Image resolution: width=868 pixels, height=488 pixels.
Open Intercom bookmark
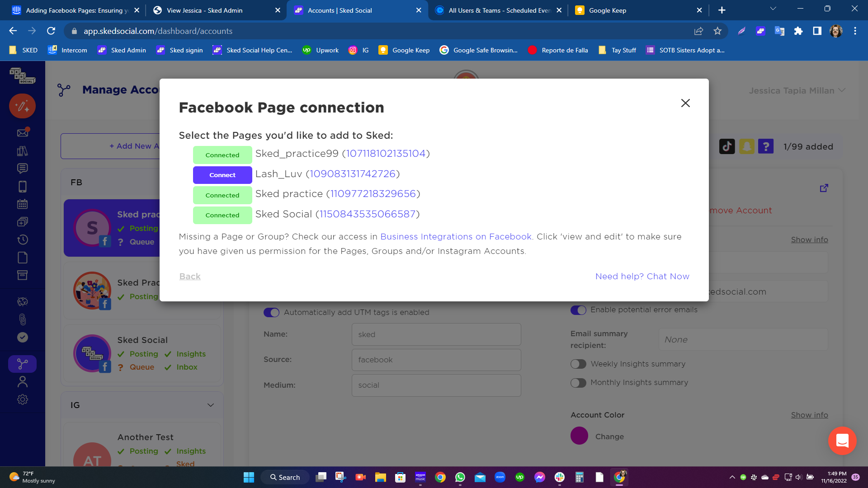tap(68, 50)
